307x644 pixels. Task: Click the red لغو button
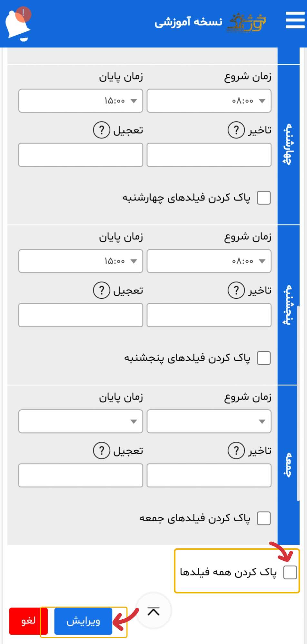point(28,621)
